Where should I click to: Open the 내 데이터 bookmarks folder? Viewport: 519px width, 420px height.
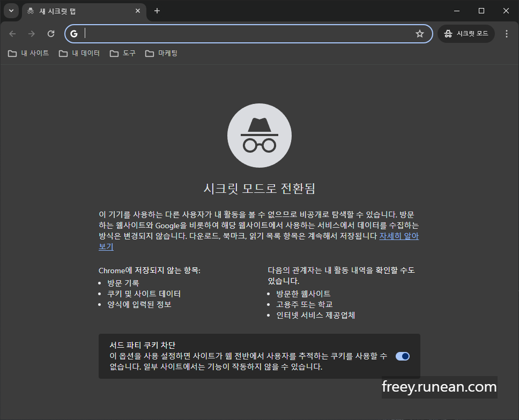[x=78, y=53]
